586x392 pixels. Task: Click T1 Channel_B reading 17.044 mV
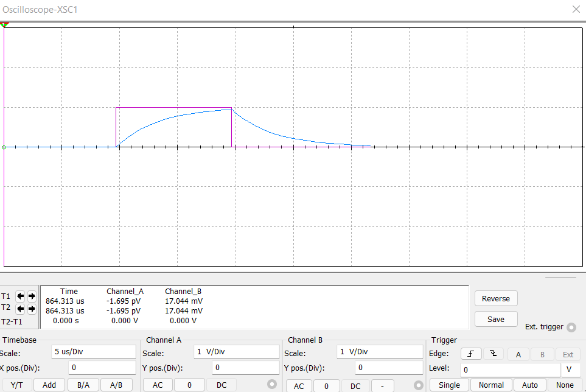[x=184, y=301]
